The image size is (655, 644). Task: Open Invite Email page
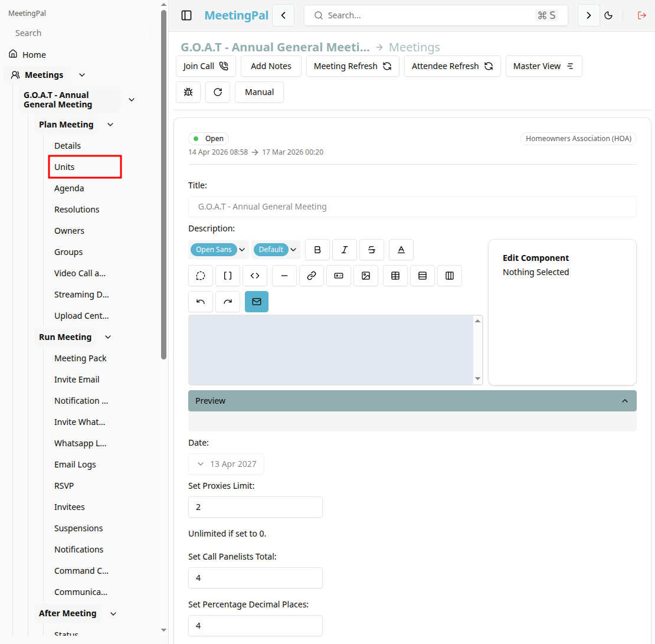pos(77,380)
